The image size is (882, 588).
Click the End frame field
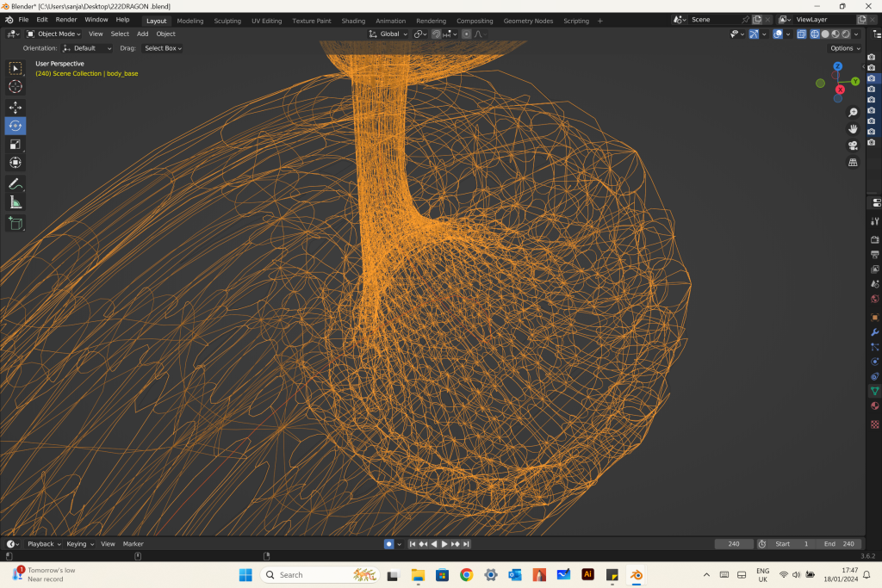839,544
